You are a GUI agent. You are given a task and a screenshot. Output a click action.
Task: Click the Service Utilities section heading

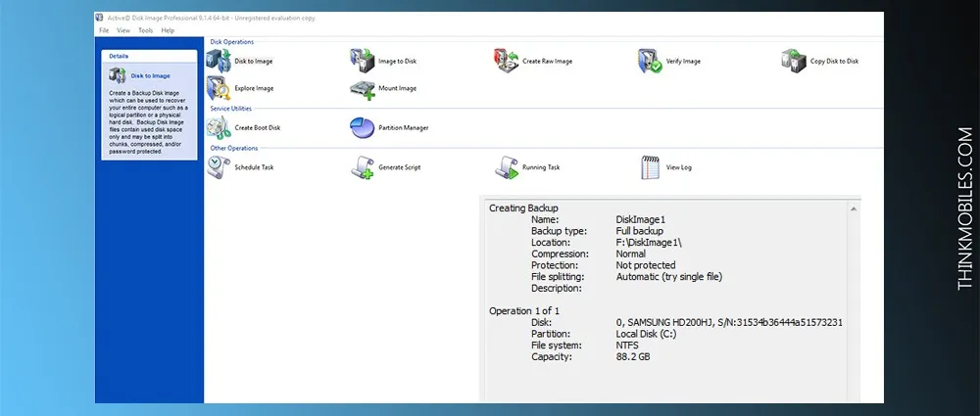(230, 108)
